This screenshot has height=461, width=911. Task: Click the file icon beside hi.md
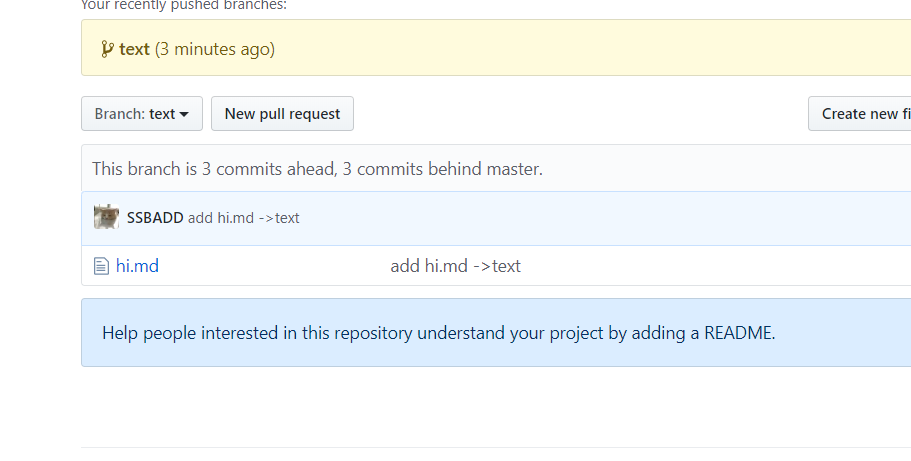point(100,266)
